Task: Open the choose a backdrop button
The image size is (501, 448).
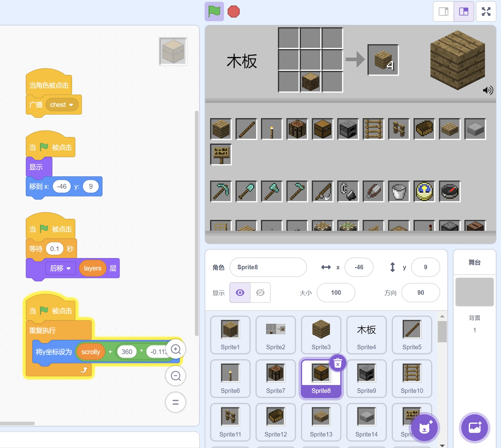Action: 474,428
